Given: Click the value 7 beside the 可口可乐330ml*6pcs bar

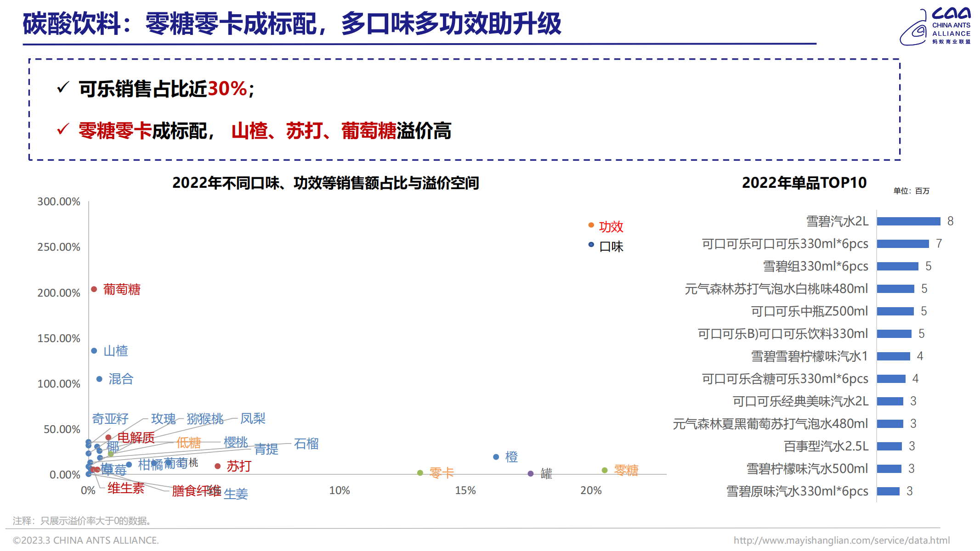Looking at the screenshot, I should point(939,244).
